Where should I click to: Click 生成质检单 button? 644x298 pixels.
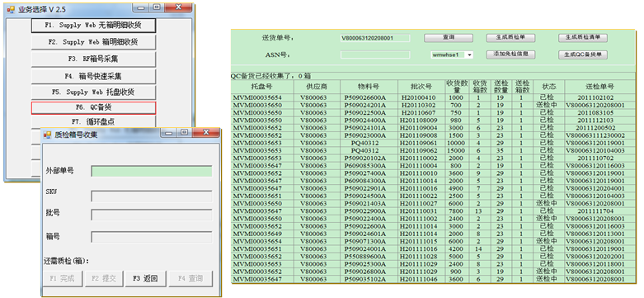pyautogui.click(x=511, y=38)
